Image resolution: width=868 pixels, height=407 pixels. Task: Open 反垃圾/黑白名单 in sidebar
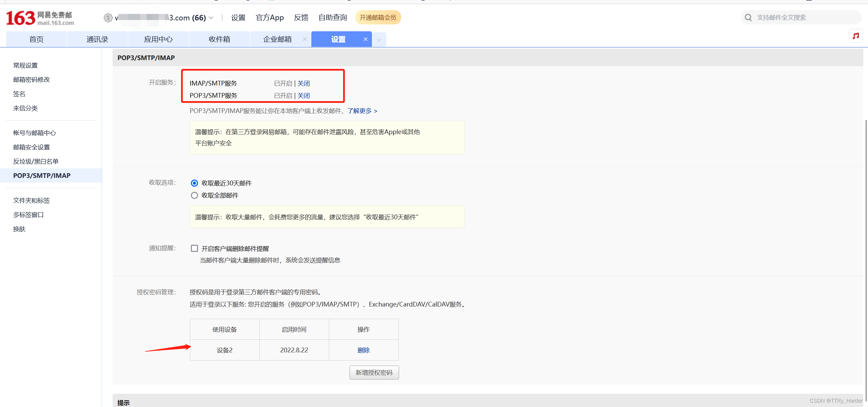pyautogui.click(x=36, y=162)
